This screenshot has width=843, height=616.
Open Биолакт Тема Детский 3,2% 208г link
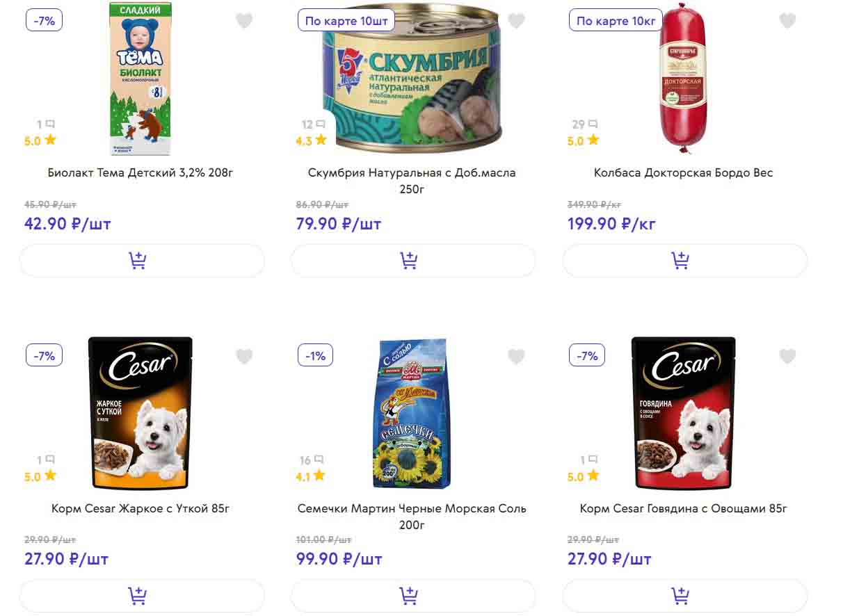[x=140, y=172]
